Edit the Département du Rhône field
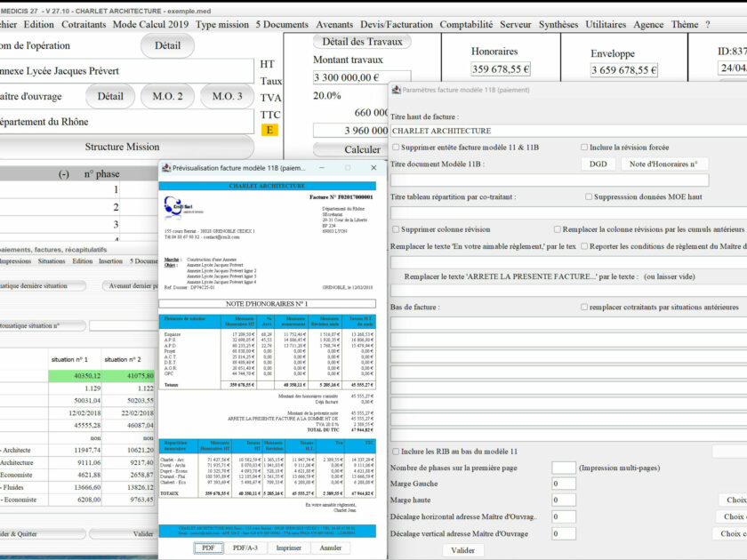747x560 pixels. 126,122
